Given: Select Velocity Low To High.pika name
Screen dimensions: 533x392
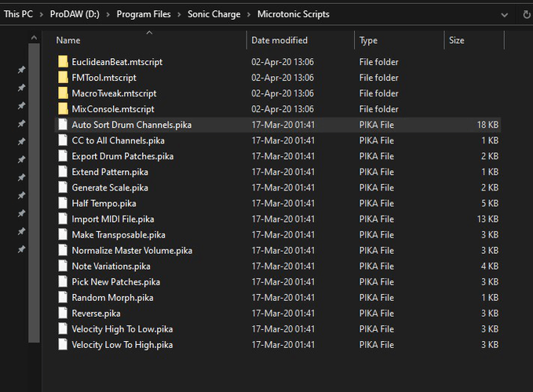Looking at the screenshot, I should [x=122, y=345].
